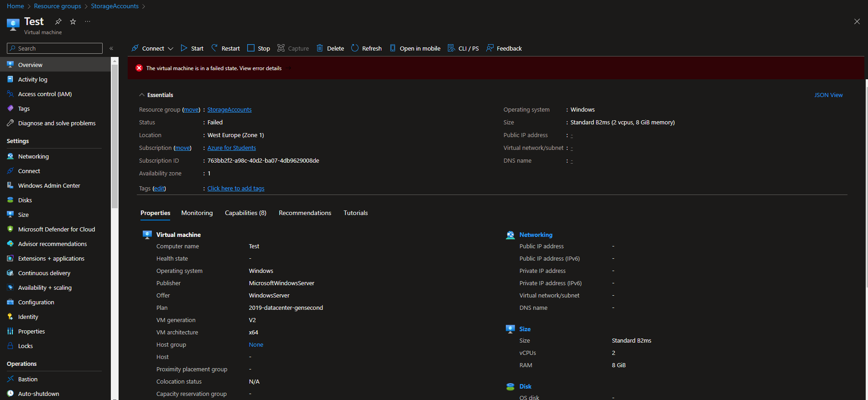The width and height of the screenshot is (868, 400).
Task: Go to StorageAccounts breadcrumb
Action: point(114,6)
